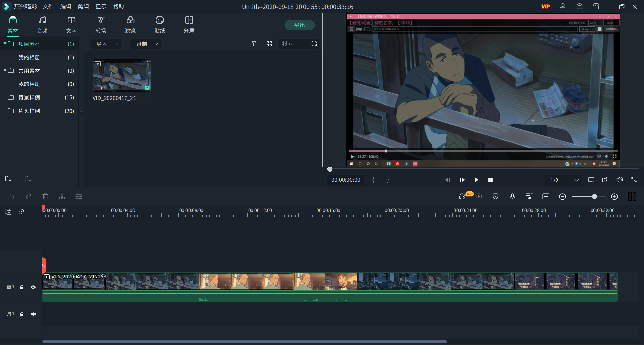Click the zoom-to-fit timeline icon

[546, 197]
